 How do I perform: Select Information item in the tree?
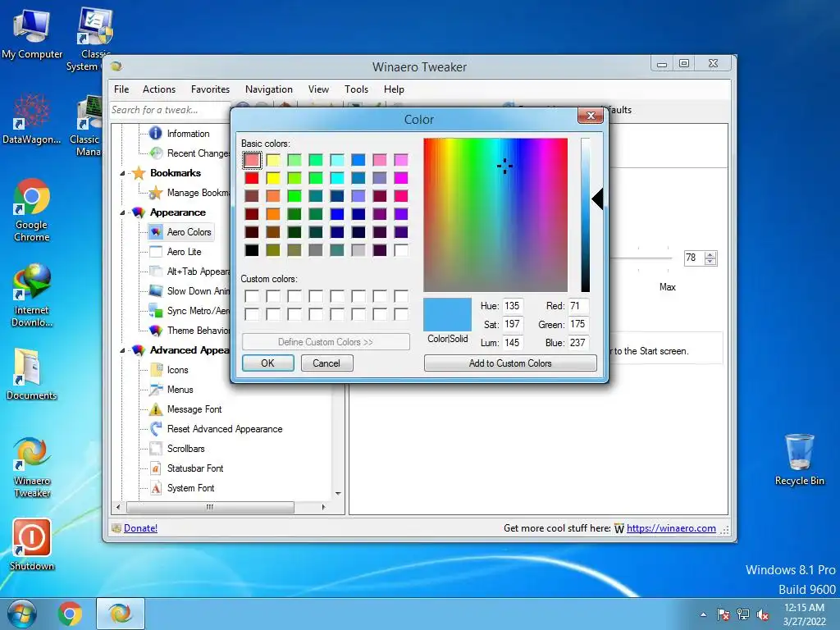(188, 134)
